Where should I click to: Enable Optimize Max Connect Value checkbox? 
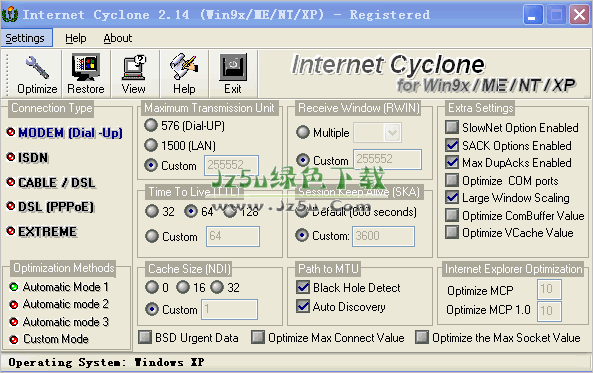[x=258, y=337]
